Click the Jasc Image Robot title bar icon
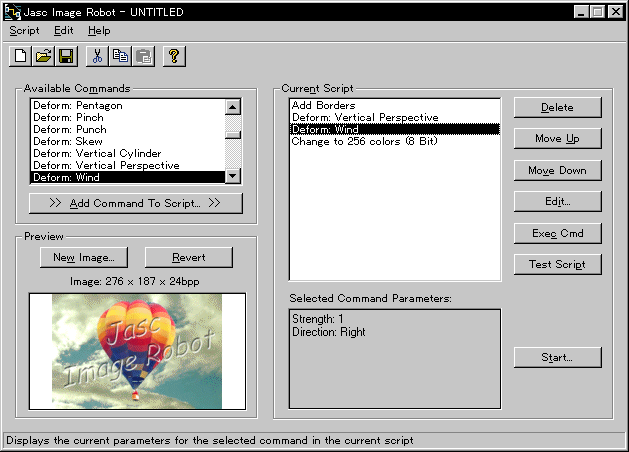Image resolution: width=629 pixels, height=452 pixels. pyautogui.click(x=12, y=12)
